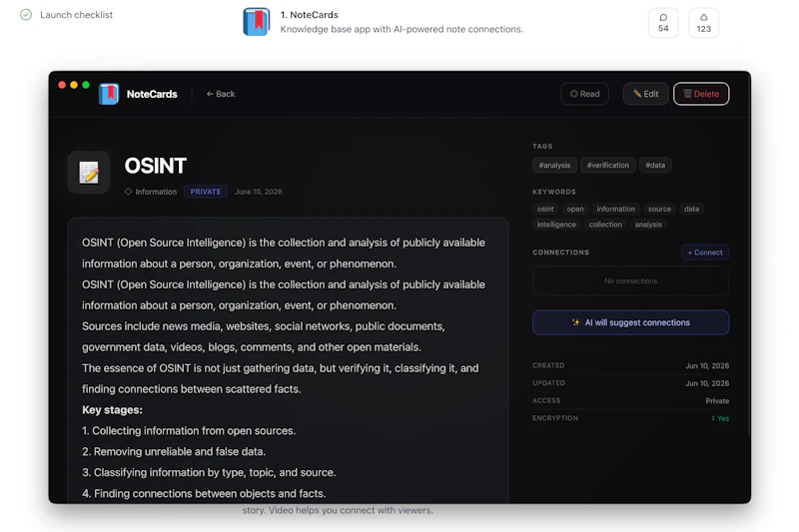This screenshot has height=532, width=799.
Task: Select the #analysis tag
Action: (x=554, y=165)
